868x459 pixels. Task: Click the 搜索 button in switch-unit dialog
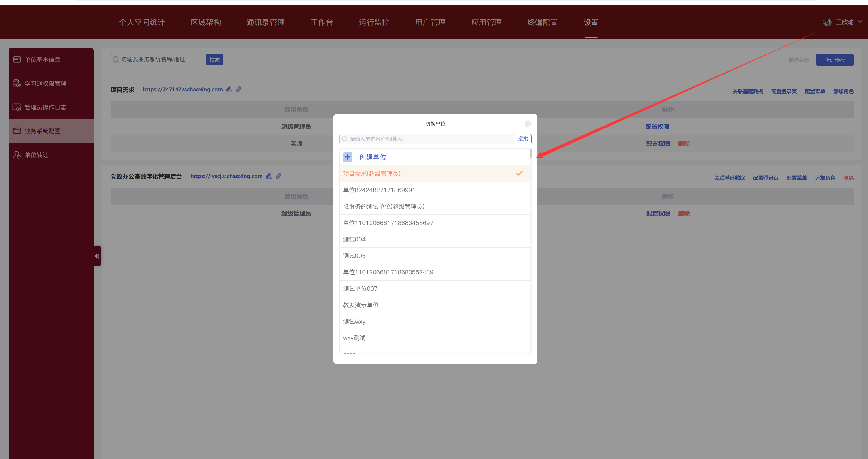point(523,139)
